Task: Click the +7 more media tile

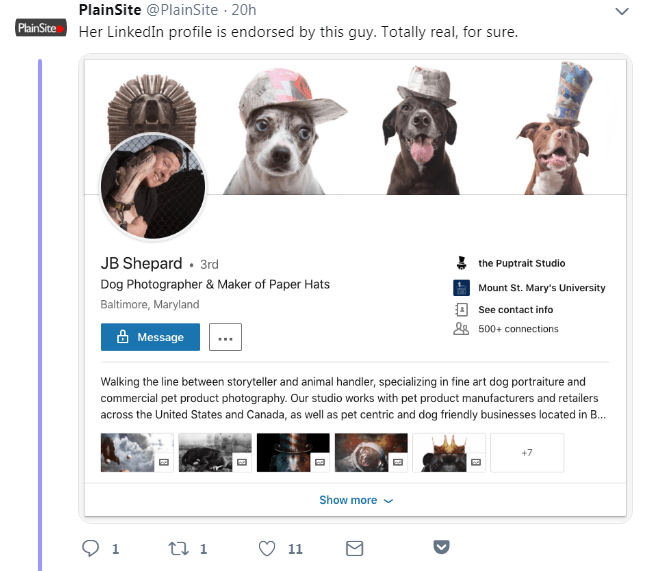Action: (527, 452)
